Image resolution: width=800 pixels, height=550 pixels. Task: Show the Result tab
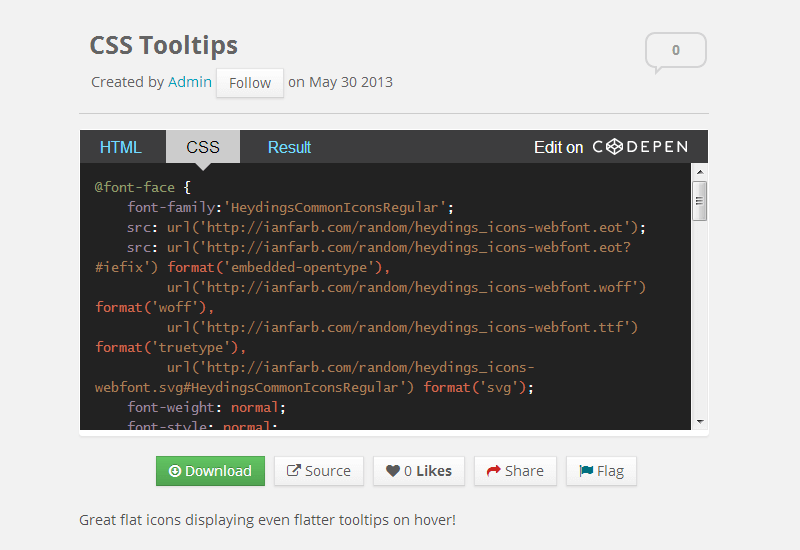click(289, 147)
